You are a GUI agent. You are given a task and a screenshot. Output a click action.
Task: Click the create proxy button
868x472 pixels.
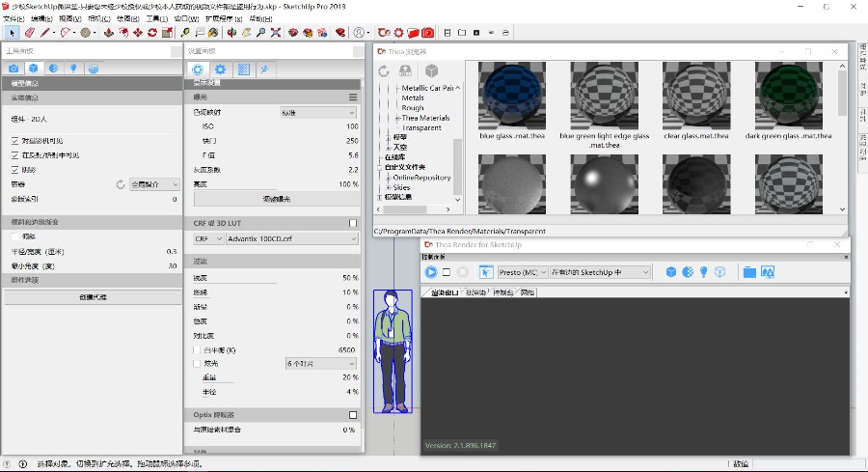tap(93, 297)
